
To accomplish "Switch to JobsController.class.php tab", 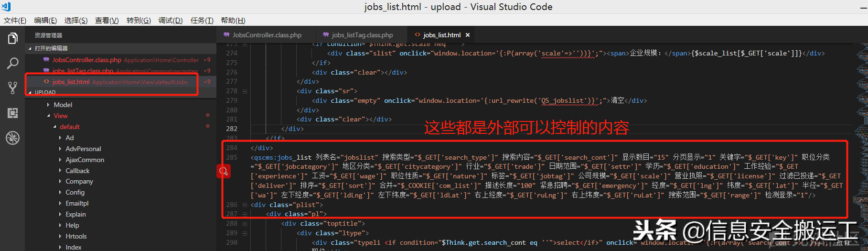I will point(267,35).
